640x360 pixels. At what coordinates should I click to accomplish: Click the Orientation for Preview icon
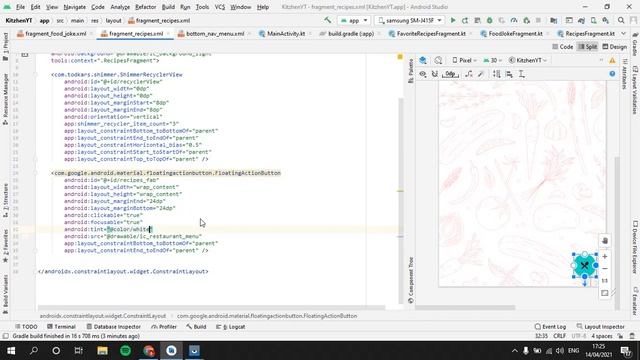438,60
